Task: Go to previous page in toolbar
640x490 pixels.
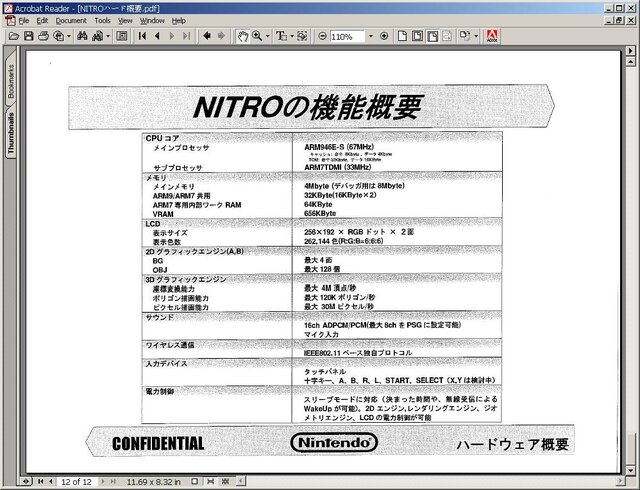Action: click(x=158, y=36)
